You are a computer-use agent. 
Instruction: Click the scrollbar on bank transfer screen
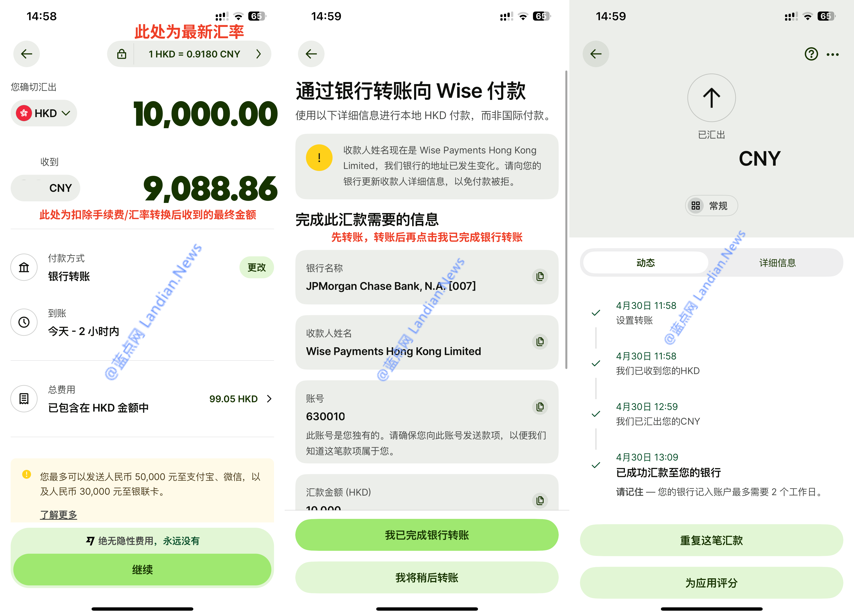(566, 220)
